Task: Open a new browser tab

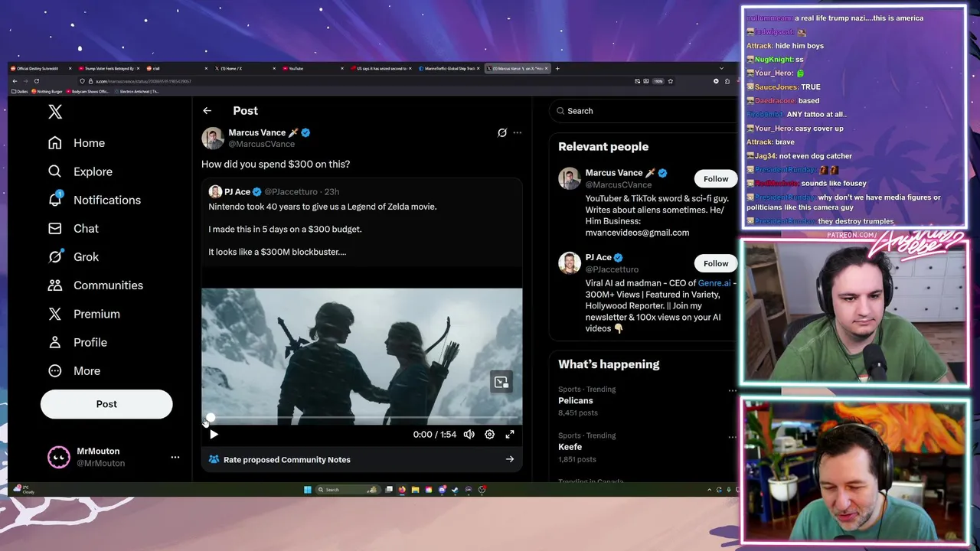Action: point(557,68)
